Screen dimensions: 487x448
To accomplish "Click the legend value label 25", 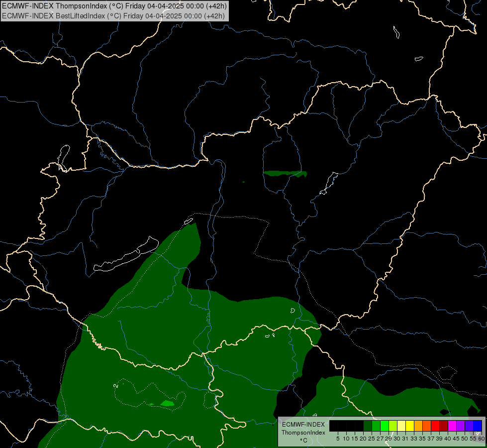I will (x=372, y=439).
